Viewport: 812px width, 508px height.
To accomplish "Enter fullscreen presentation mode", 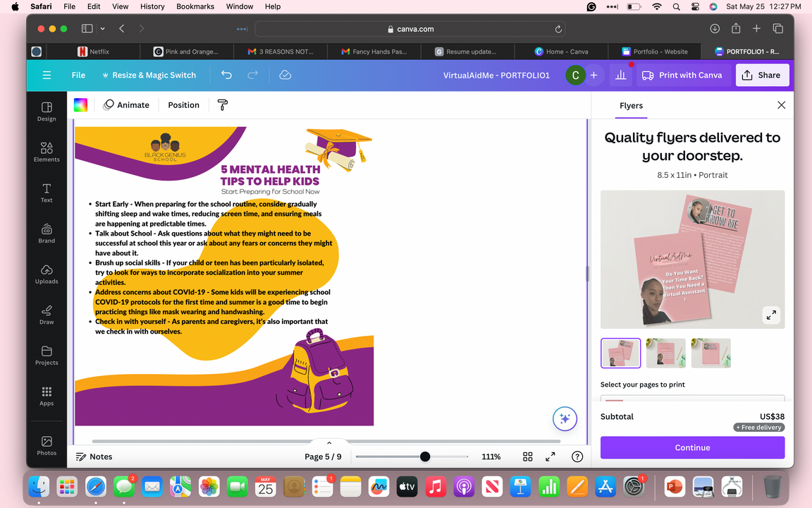I will pos(550,456).
